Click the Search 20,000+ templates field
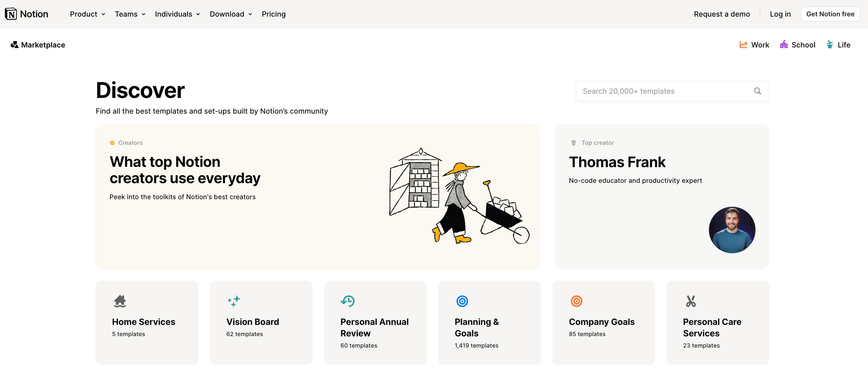868x379 pixels. pyautogui.click(x=672, y=91)
